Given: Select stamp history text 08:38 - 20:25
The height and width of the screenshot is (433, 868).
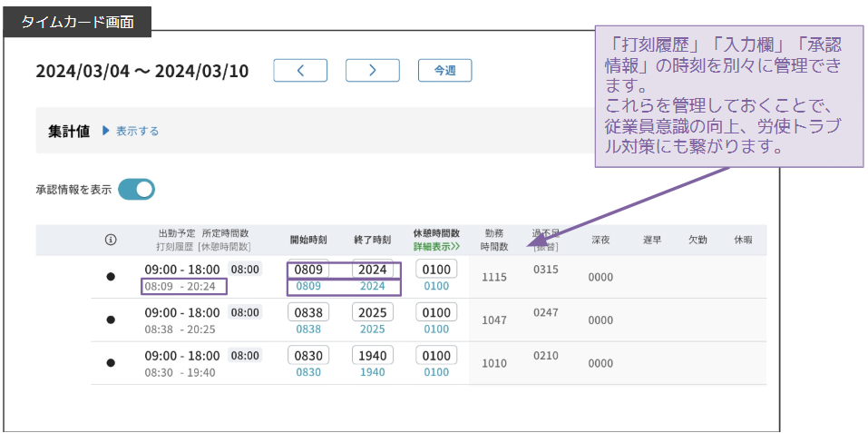Looking at the screenshot, I should click(180, 330).
